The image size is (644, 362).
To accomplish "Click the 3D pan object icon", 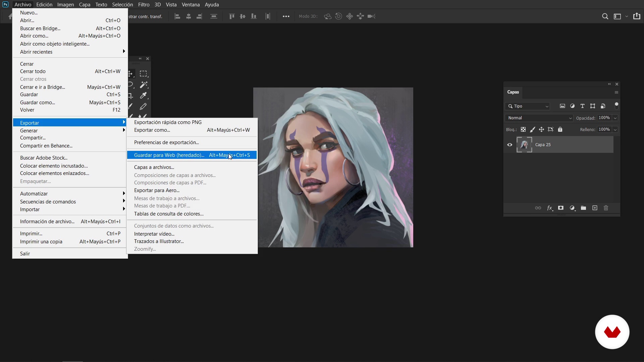I will point(350,16).
